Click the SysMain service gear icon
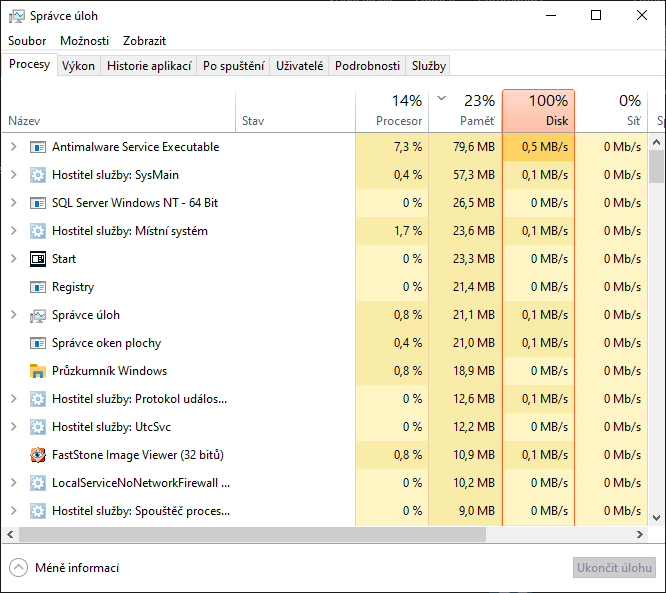The width and height of the screenshot is (666, 593). pos(38,175)
